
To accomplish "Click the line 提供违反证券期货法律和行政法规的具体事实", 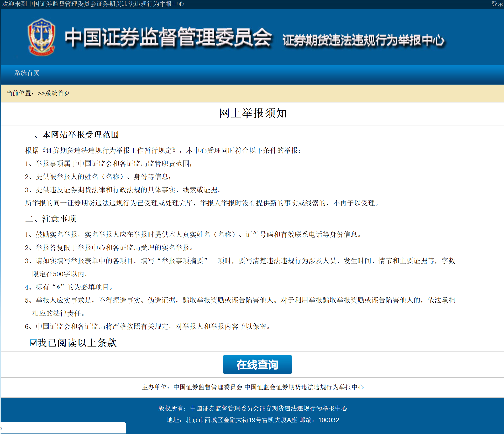I will click(124, 190).
